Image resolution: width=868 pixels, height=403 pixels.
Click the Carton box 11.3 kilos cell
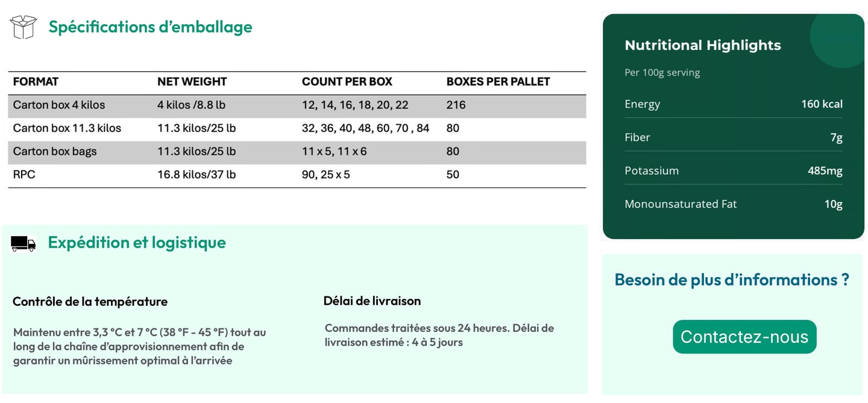67,128
